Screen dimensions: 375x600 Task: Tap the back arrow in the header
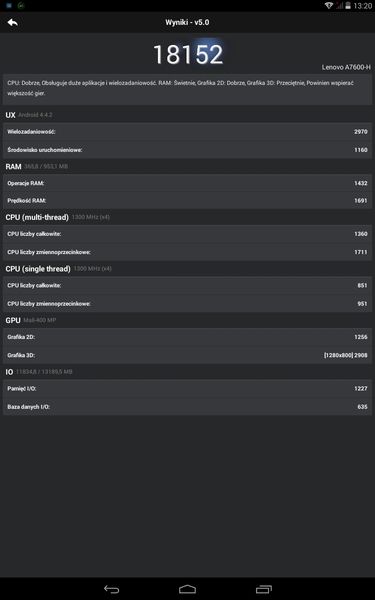[13, 23]
